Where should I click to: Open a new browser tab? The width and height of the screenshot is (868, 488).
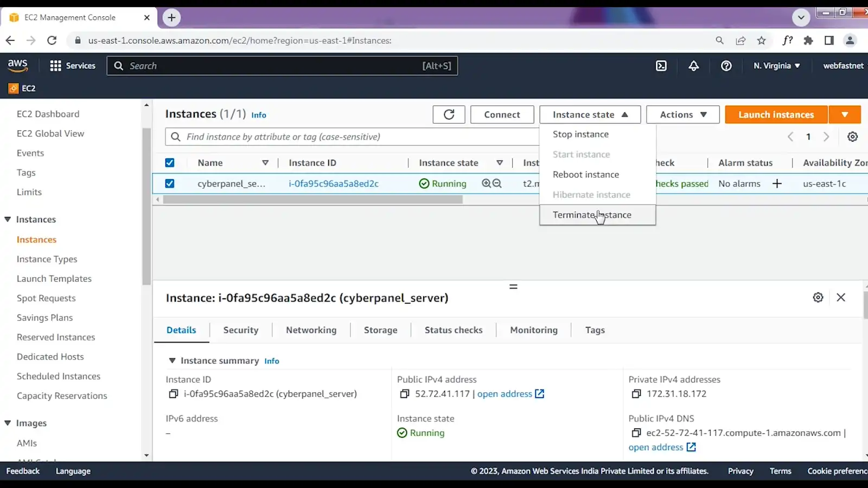pyautogui.click(x=171, y=17)
